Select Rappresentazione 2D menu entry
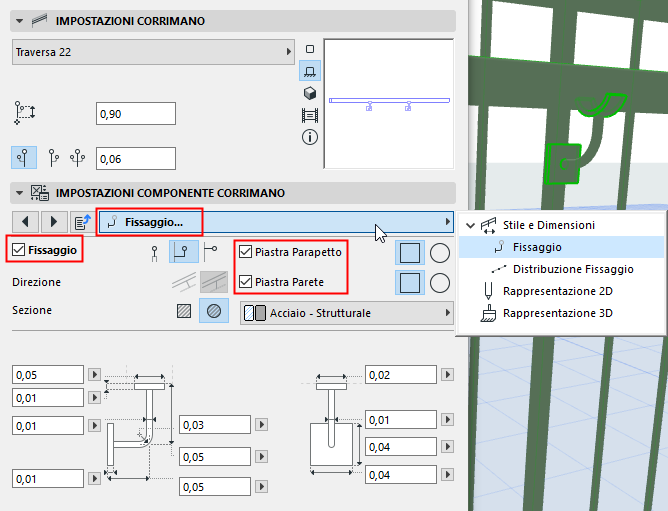 (x=558, y=291)
